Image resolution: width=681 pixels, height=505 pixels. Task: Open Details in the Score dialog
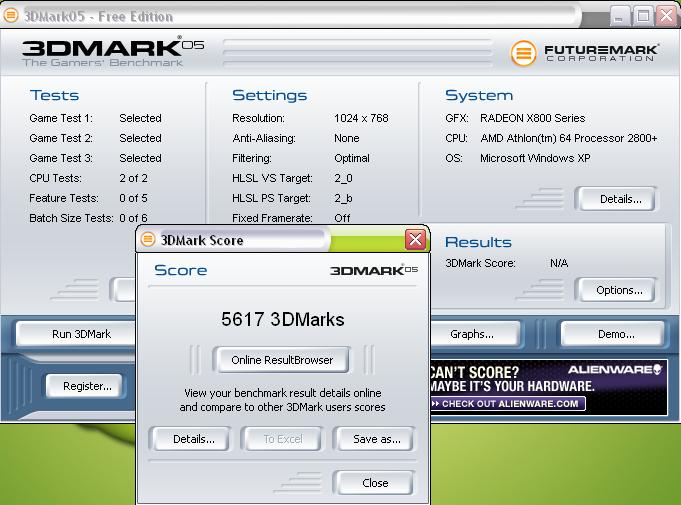pos(194,439)
